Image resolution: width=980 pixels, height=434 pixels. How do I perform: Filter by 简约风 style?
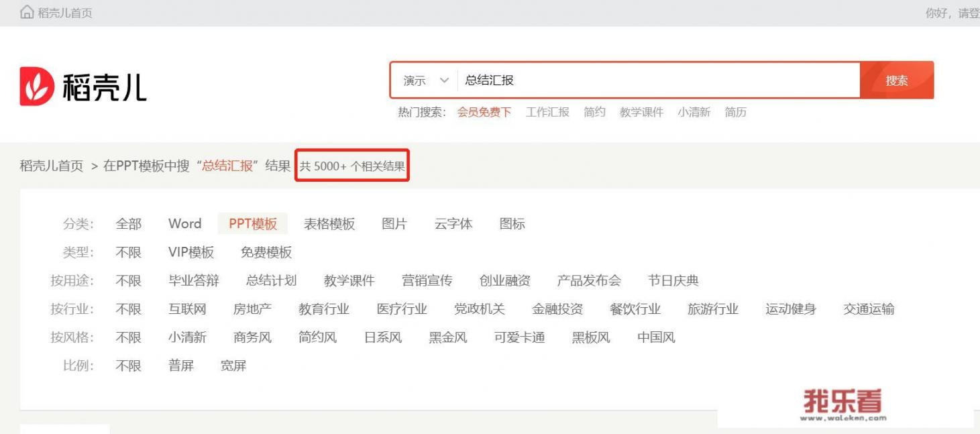[x=318, y=337]
